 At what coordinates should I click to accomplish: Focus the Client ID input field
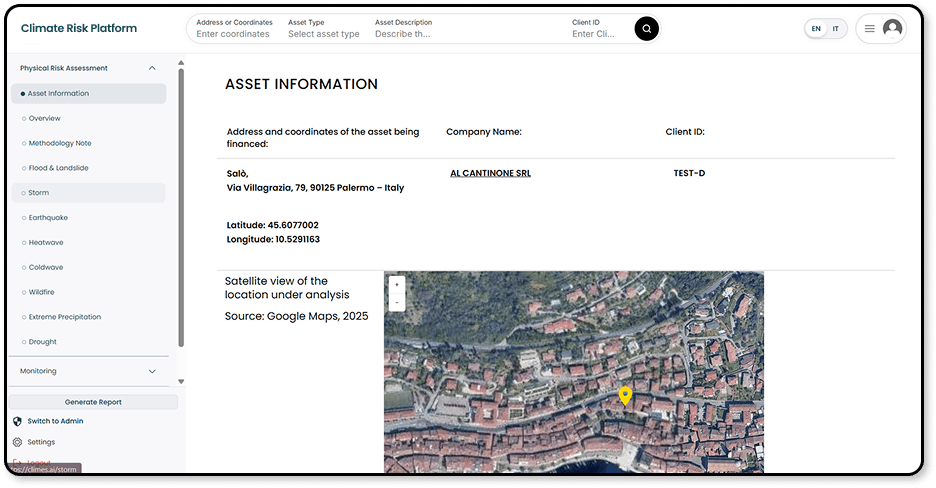click(594, 29)
